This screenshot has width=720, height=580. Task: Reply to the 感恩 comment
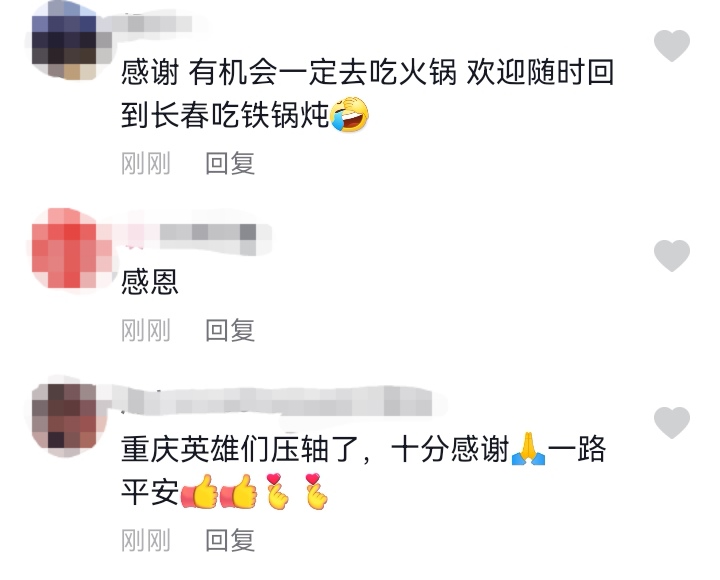click(230, 330)
